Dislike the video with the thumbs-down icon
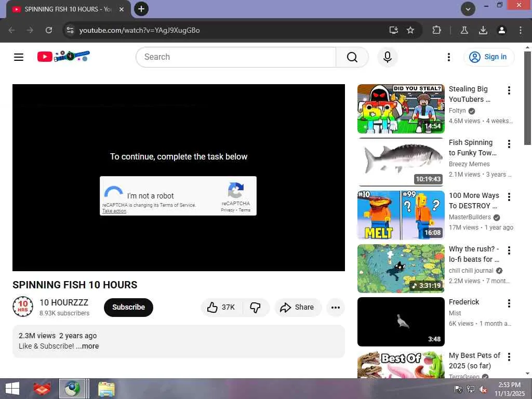Image resolution: width=532 pixels, height=399 pixels. (x=256, y=308)
